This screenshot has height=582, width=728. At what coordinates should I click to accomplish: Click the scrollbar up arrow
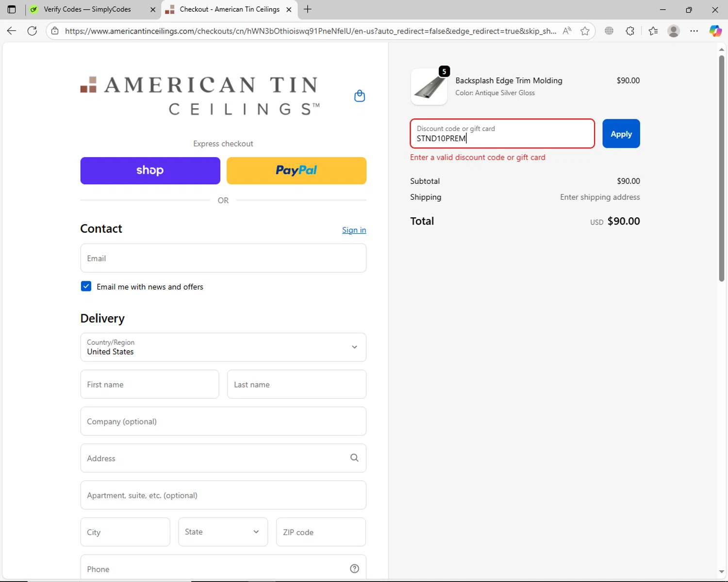(722, 49)
